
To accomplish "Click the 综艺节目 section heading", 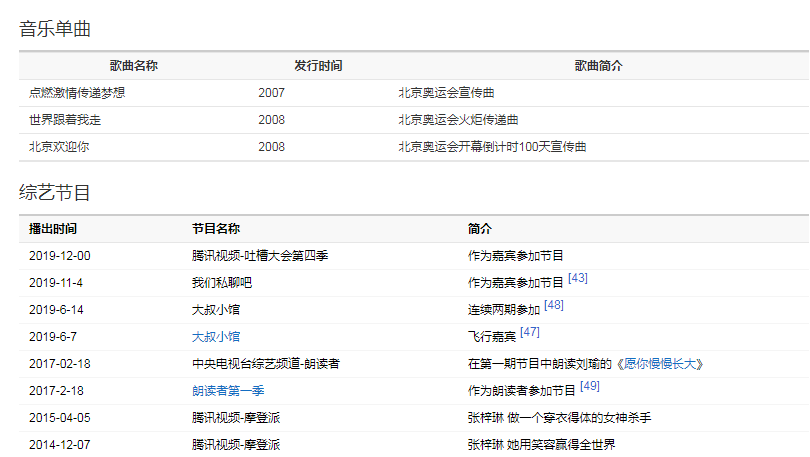I will 55,192.
